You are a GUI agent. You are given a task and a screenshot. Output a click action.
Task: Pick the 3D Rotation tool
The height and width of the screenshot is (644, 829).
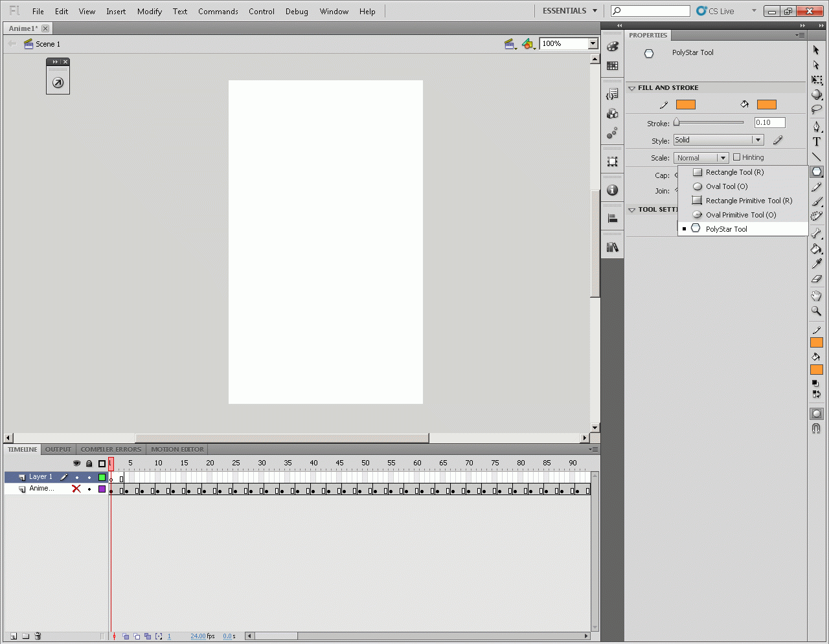(817, 94)
